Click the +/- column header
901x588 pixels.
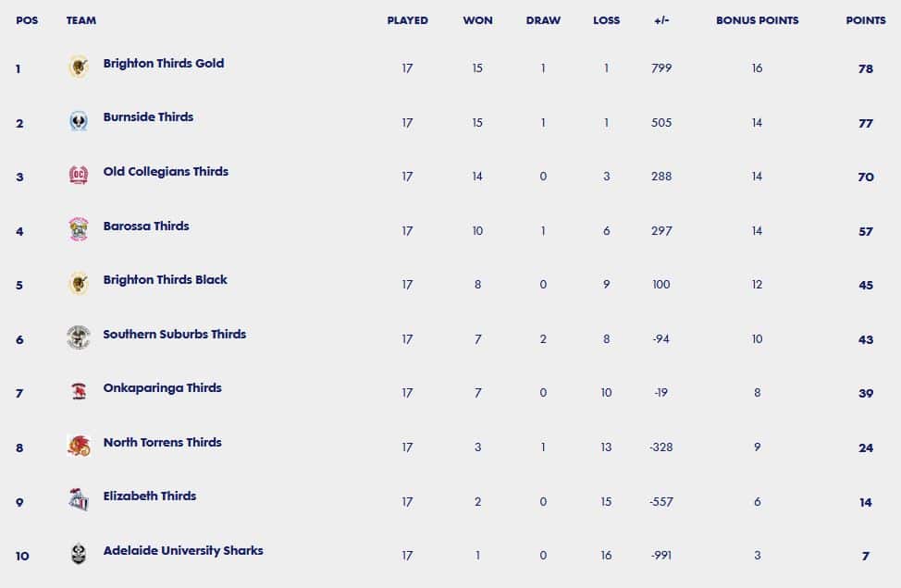661,20
